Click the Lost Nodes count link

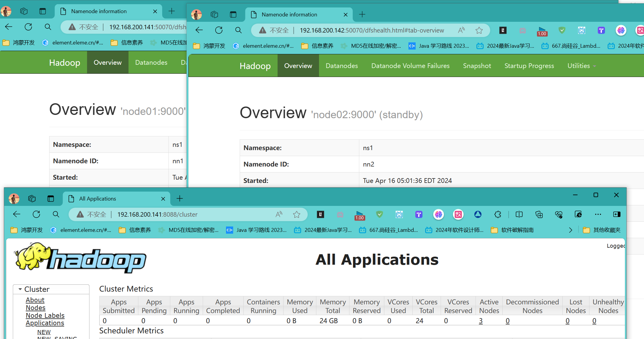pos(567,321)
